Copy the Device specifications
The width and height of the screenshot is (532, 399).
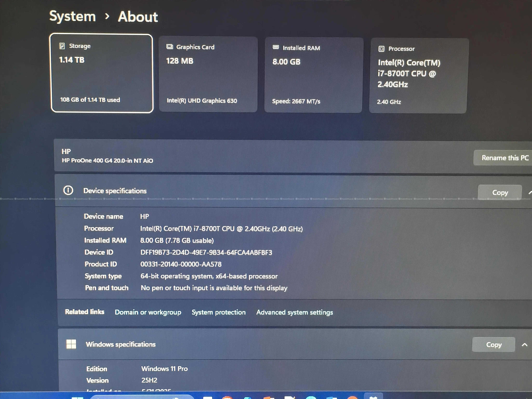point(500,192)
